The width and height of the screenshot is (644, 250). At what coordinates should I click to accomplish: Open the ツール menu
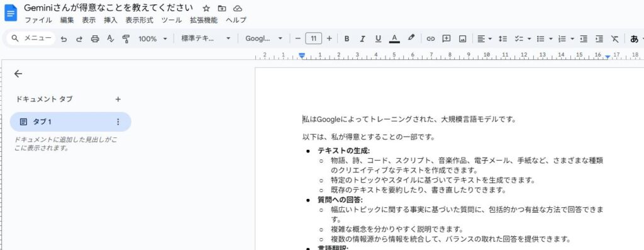[x=171, y=20]
